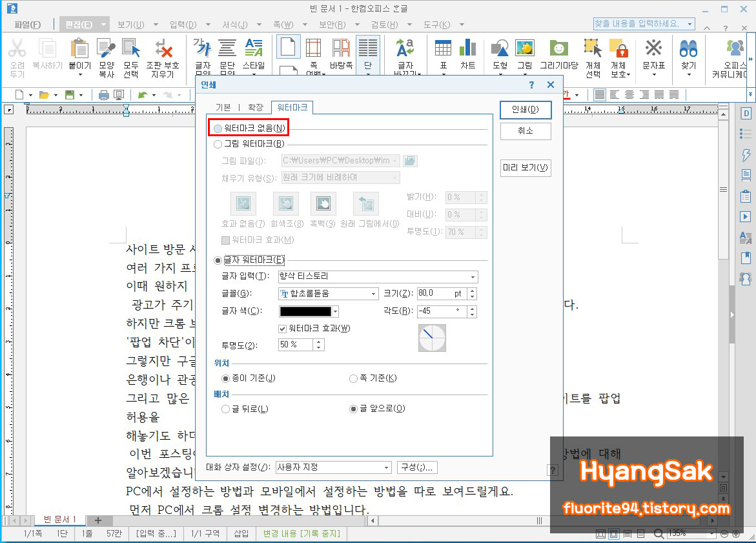Expand the 편집 menu dropdown arrow
The width and height of the screenshot is (756, 543).
click(x=103, y=24)
